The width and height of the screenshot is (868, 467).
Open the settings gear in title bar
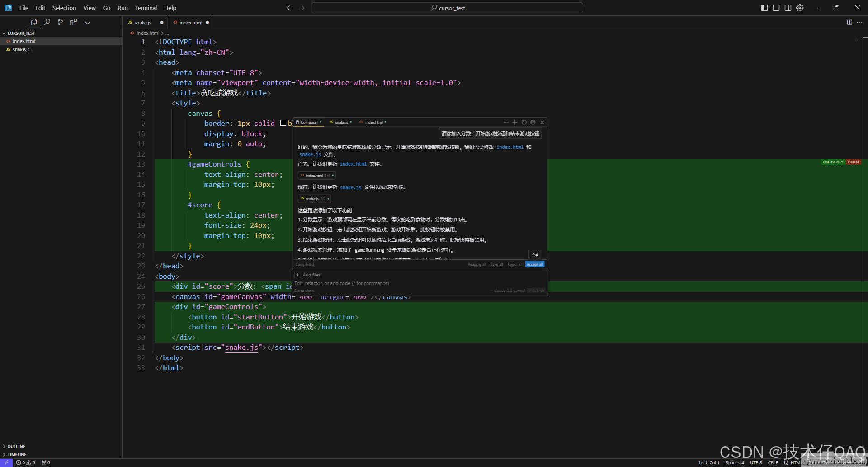[800, 8]
